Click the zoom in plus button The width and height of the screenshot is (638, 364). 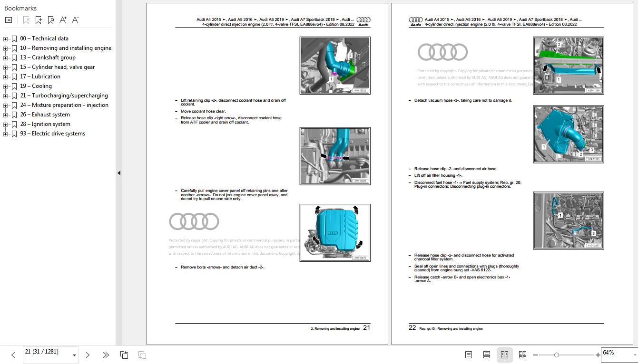pos(598,355)
